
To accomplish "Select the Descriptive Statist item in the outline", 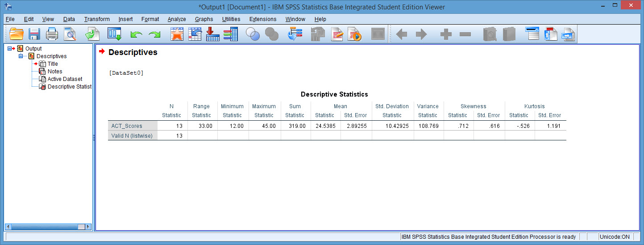I will click(69, 86).
